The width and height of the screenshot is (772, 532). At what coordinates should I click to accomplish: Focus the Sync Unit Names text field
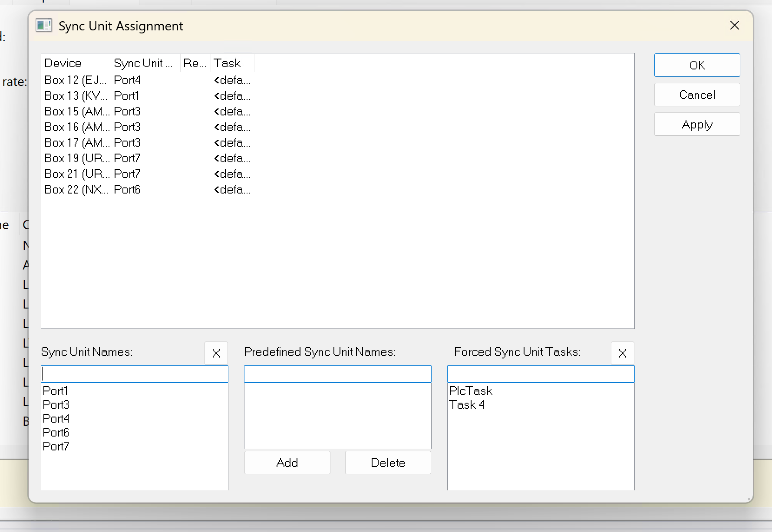pyautogui.click(x=135, y=374)
